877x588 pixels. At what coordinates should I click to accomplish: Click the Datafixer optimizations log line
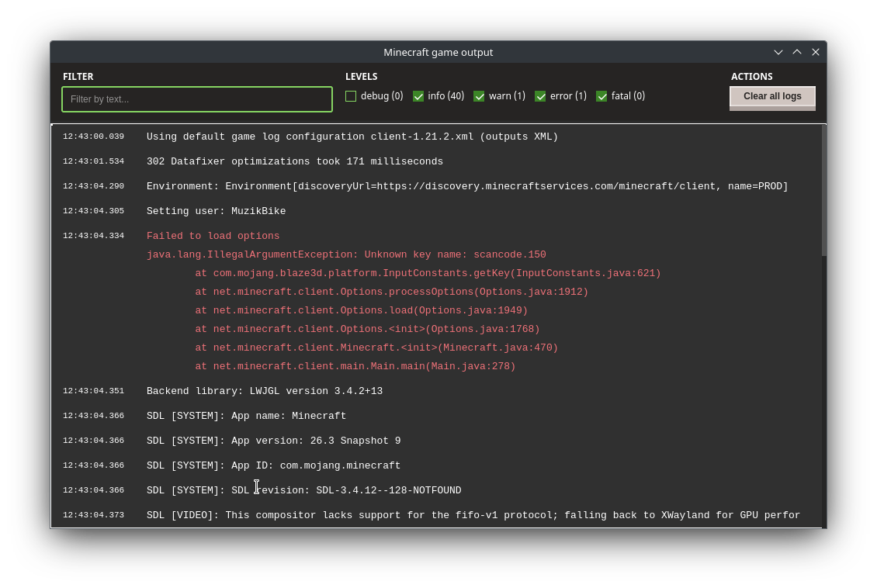coord(294,161)
